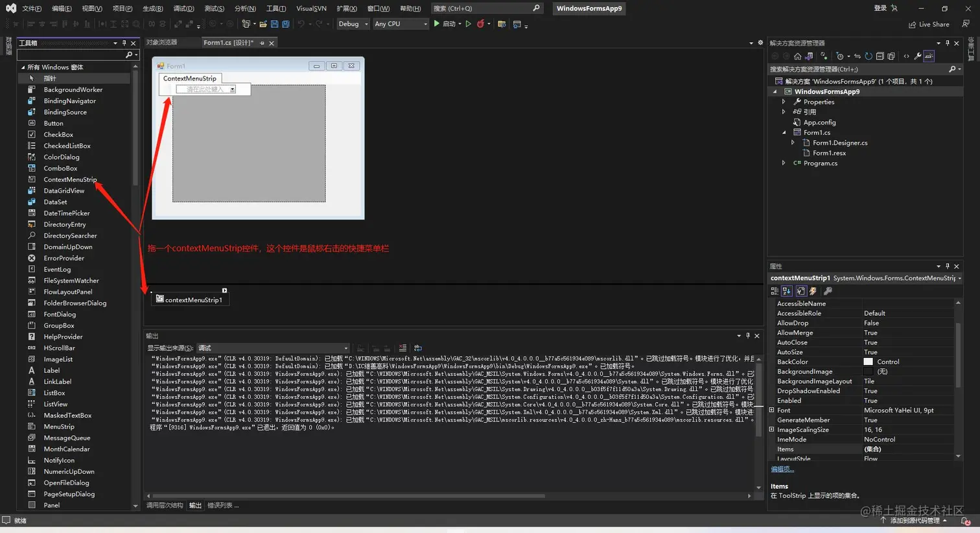The image size is (980, 533).
Task: Open the 文件(F) menu
Action: [x=32, y=8]
